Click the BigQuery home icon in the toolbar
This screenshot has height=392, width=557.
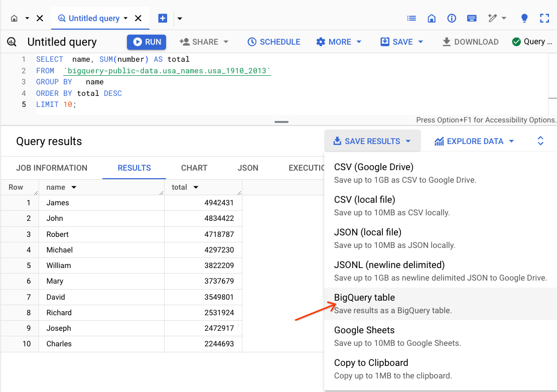(432, 18)
